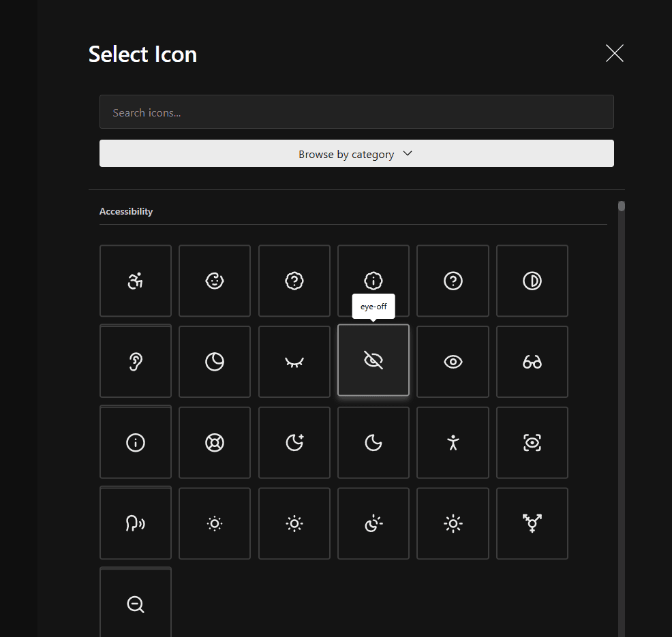
Task: Open the Browse by category dropdown
Action: tap(356, 153)
